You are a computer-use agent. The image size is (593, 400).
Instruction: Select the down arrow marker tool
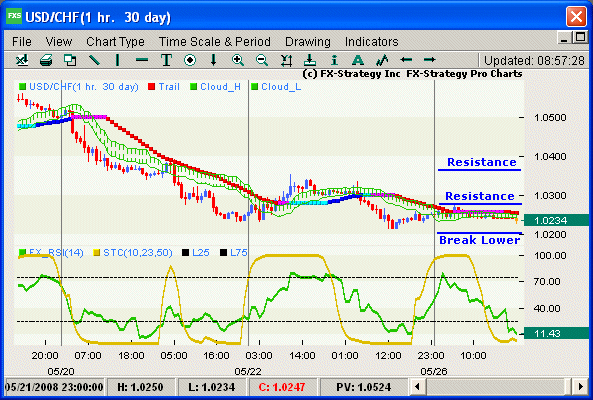coord(214,60)
